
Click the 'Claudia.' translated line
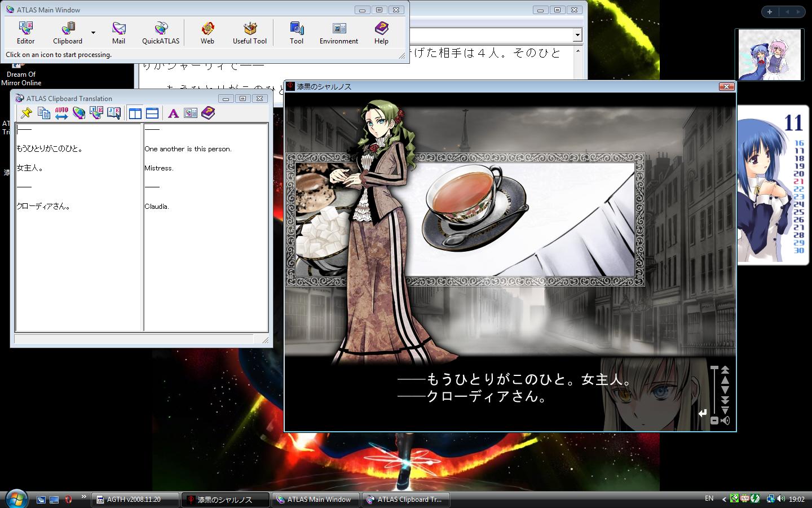pyautogui.click(x=157, y=207)
